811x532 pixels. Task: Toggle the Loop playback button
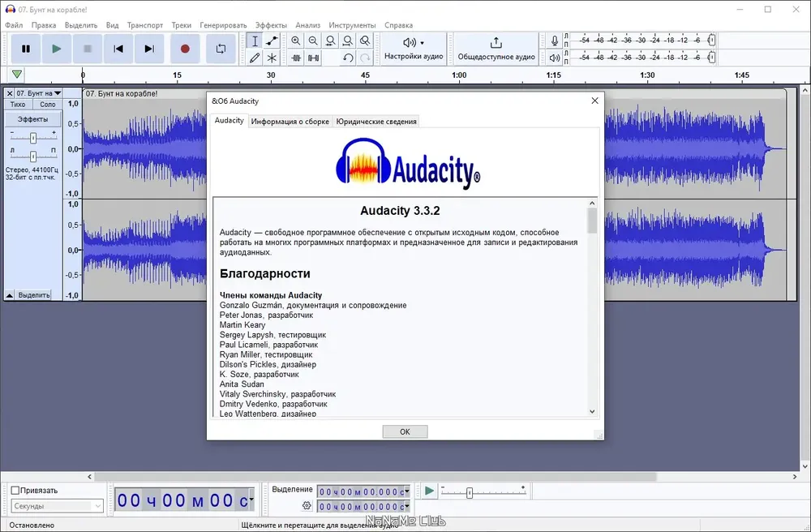(x=221, y=49)
